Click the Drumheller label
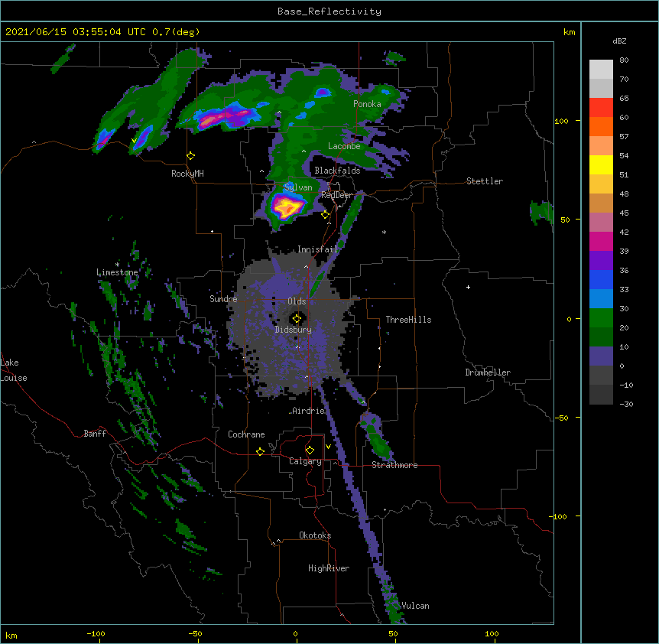This screenshot has width=659, height=644. (x=488, y=372)
